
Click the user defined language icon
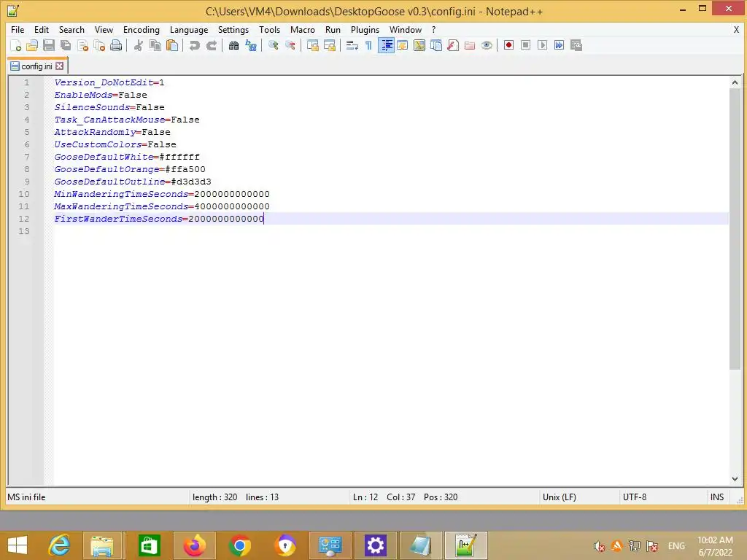point(403,45)
